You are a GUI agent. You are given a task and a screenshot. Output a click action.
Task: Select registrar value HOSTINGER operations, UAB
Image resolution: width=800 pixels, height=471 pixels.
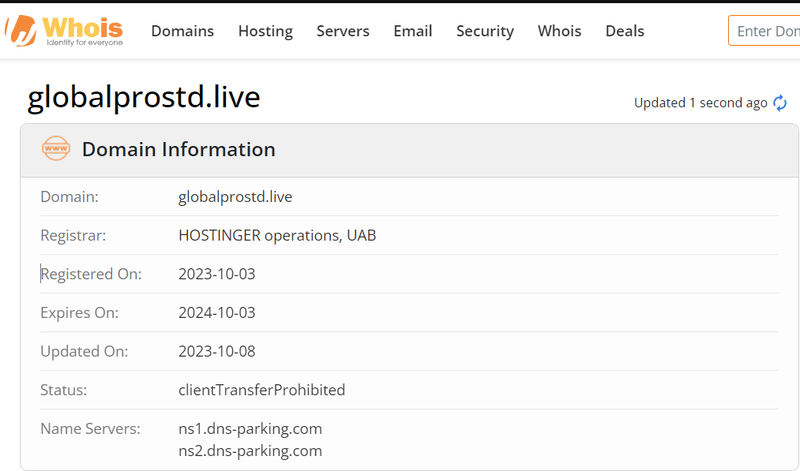pos(277,235)
